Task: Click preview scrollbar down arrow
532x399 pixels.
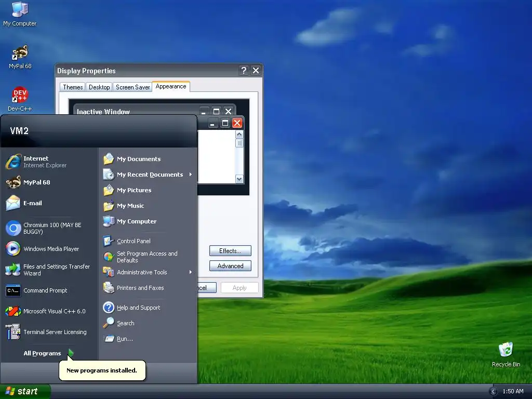Action: tap(239, 179)
